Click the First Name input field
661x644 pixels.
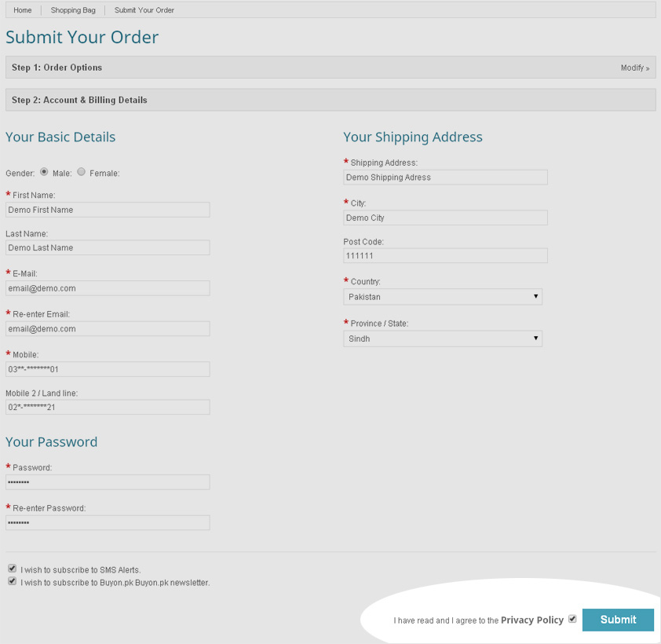tap(108, 210)
